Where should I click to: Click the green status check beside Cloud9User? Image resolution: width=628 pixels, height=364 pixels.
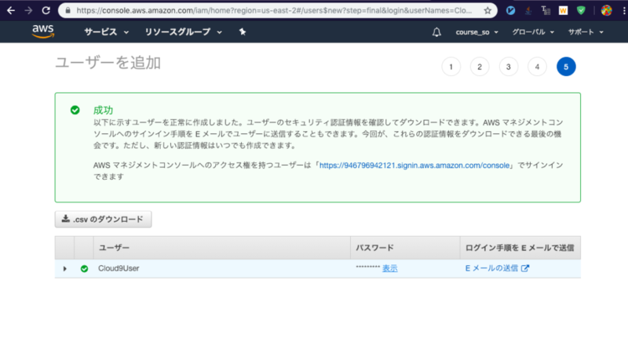(84, 269)
